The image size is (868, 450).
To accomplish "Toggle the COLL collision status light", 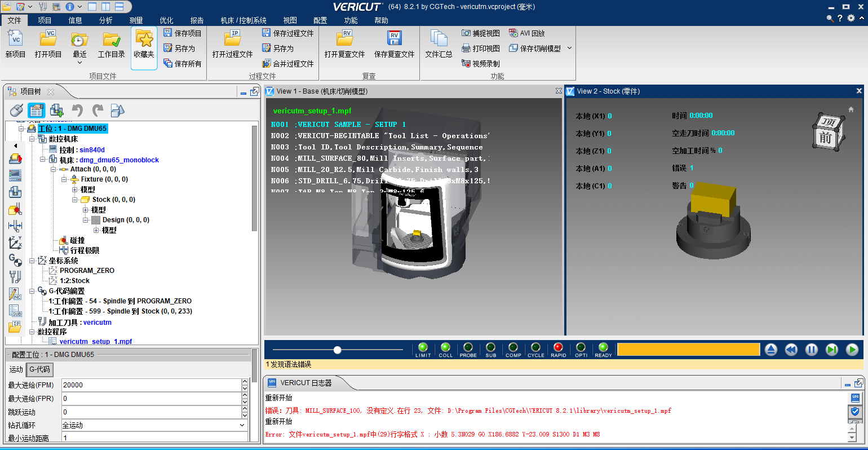I will pos(446,347).
